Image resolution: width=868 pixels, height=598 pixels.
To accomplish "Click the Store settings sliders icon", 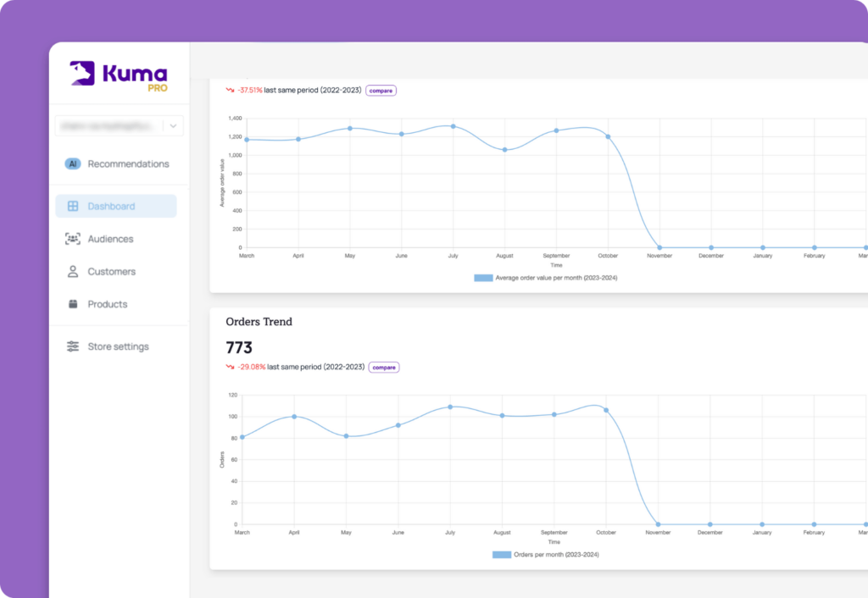I will click(x=73, y=346).
